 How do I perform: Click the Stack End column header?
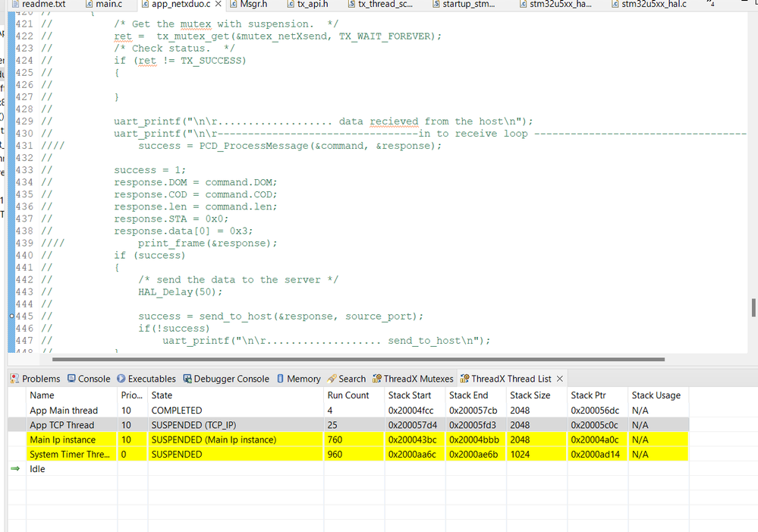[477, 395]
